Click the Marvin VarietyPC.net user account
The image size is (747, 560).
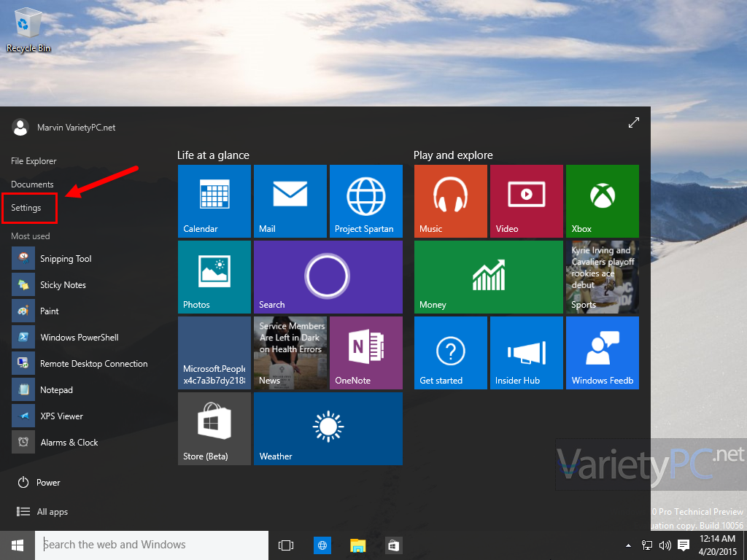(x=63, y=128)
